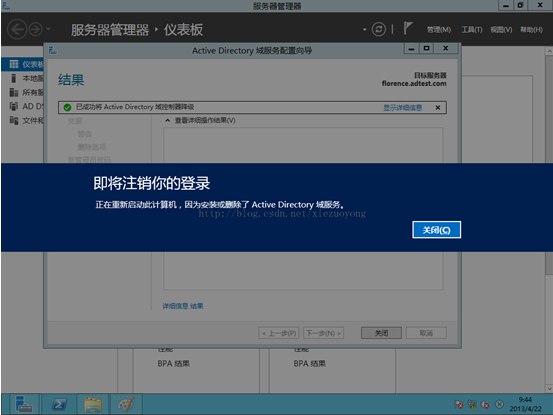
Task: Collapse 查看详细操作结果(V) section
Action: (168, 121)
